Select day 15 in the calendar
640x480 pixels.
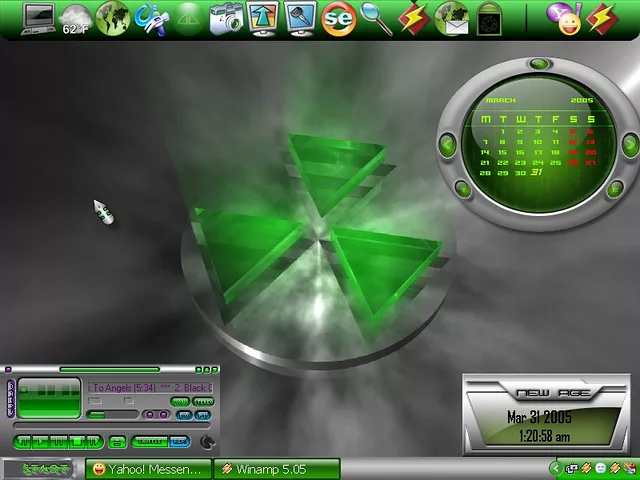[502, 152]
